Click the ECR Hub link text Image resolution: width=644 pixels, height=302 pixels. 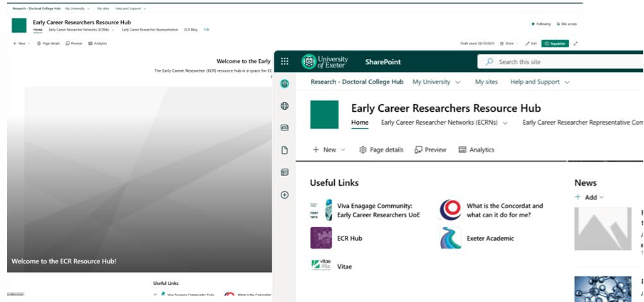[350, 239]
